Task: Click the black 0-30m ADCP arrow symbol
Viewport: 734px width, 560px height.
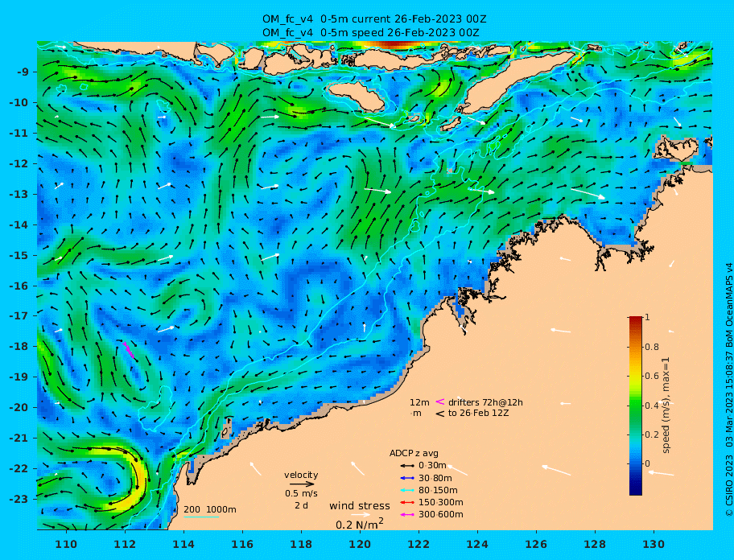Action: pos(407,466)
